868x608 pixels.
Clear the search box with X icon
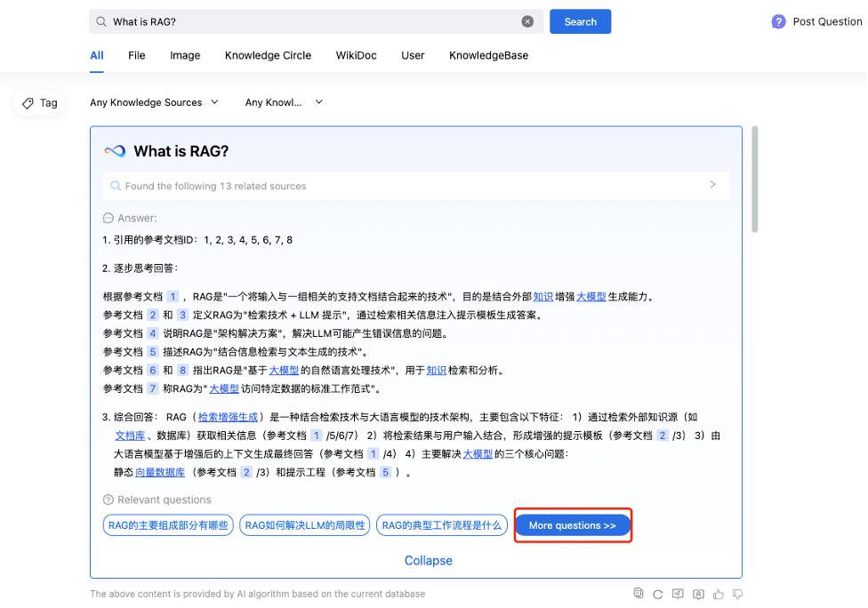click(x=527, y=21)
